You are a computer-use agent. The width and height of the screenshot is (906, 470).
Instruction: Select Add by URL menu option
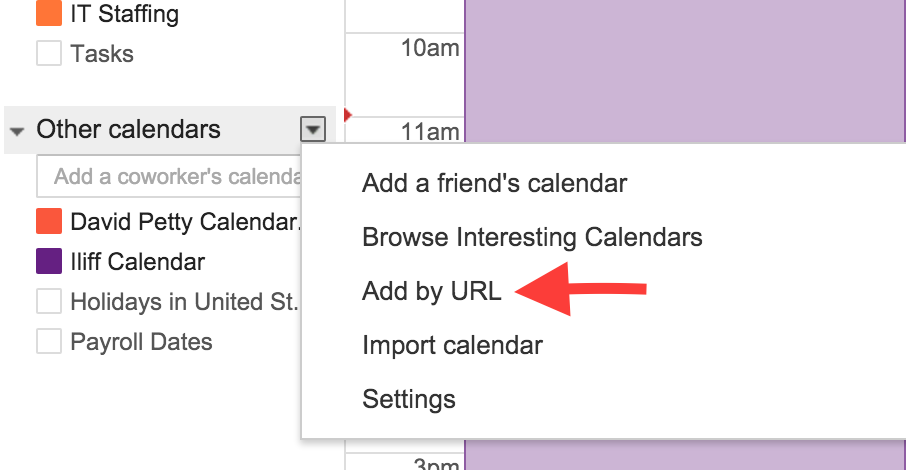[431, 292]
